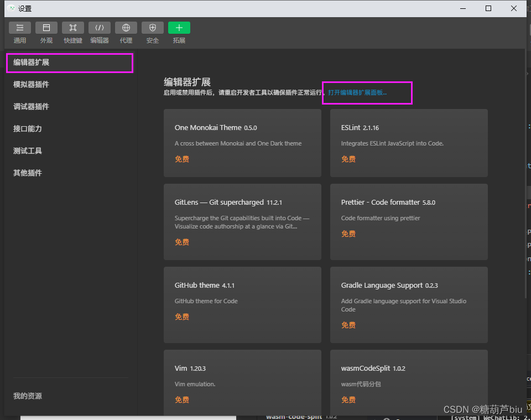The width and height of the screenshot is (531, 420).
Task: Open the Vim 1.20.3 extension card
Action: pyautogui.click(x=242, y=383)
